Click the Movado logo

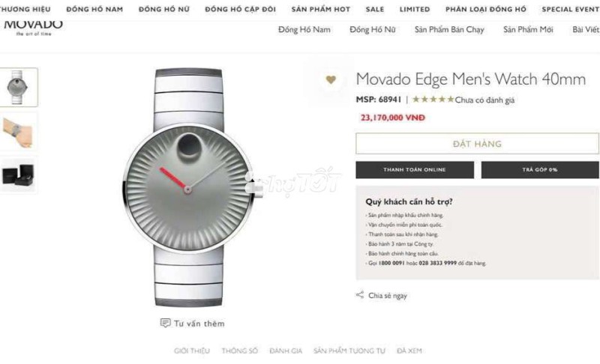(33, 27)
